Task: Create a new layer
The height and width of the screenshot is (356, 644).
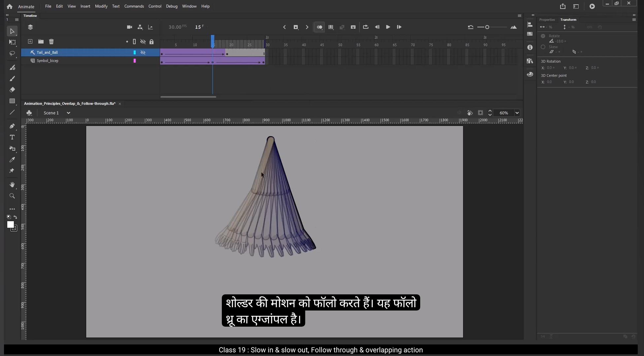Action: coord(30,42)
